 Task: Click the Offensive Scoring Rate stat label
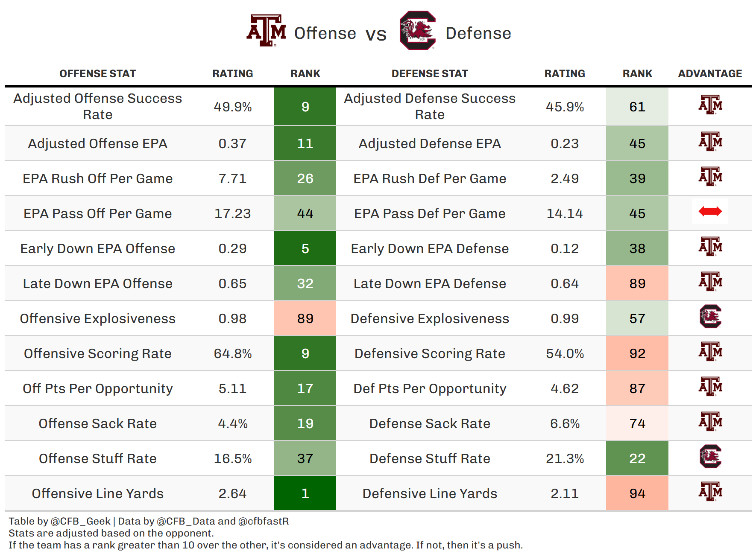(97, 353)
